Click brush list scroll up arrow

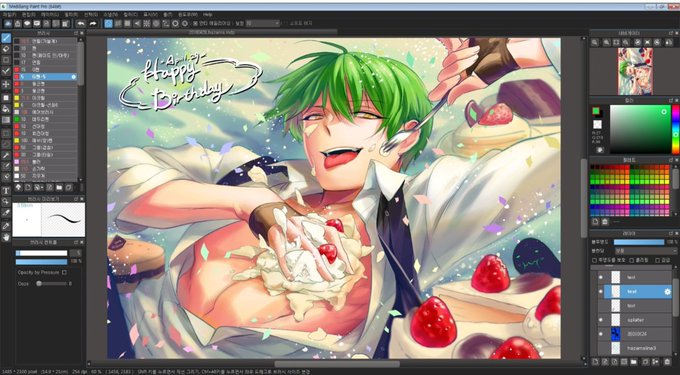point(80,40)
